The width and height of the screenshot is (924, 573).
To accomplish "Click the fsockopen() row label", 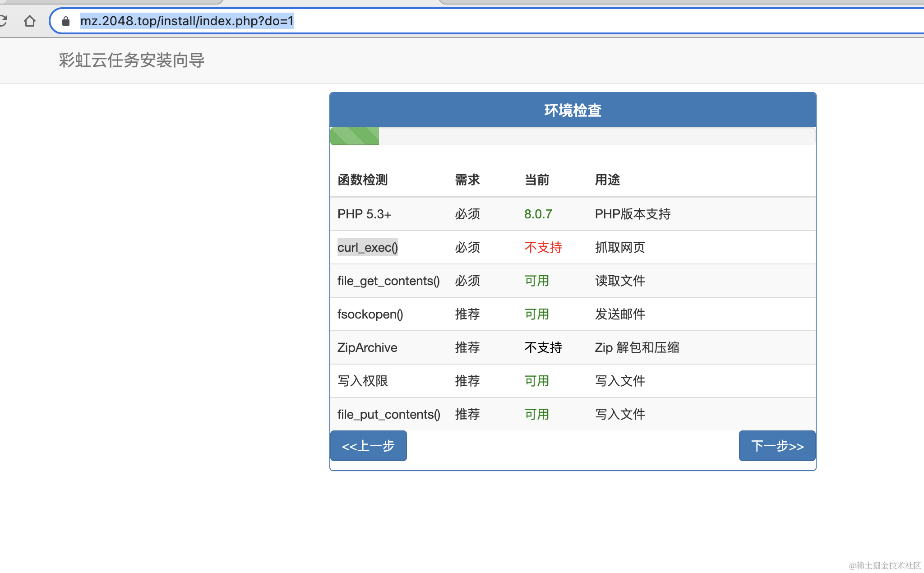I will (370, 314).
